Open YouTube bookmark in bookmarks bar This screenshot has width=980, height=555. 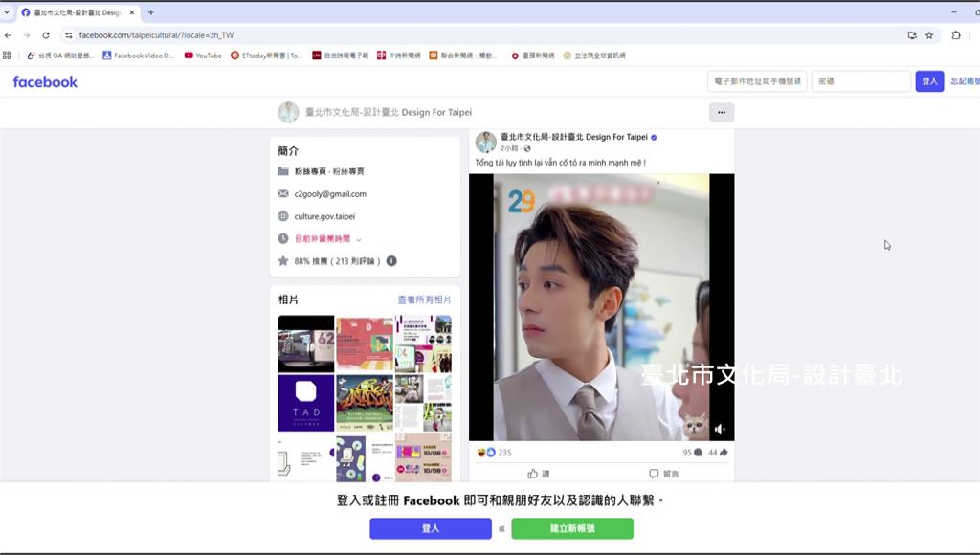tap(203, 55)
